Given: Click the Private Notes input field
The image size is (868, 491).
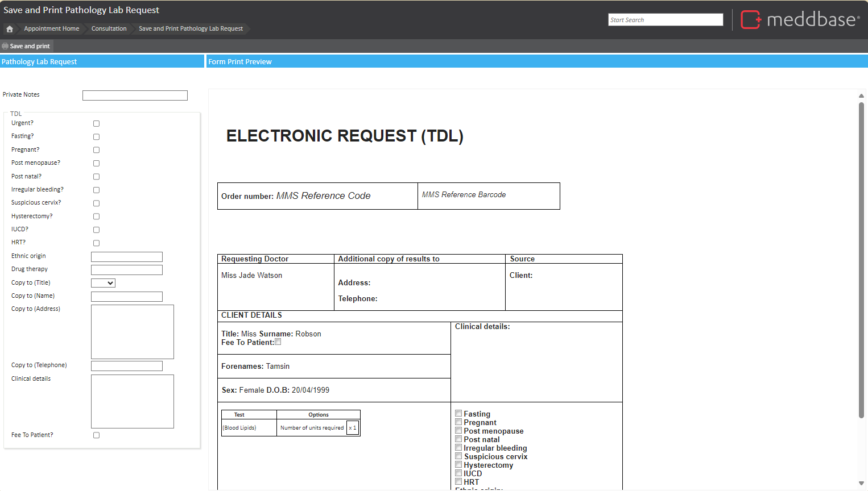Looking at the screenshot, I should [x=135, y=95].
